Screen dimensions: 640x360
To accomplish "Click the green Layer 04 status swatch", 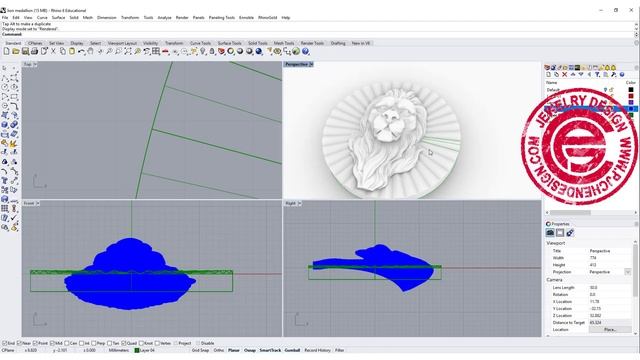I will (137, 350).
